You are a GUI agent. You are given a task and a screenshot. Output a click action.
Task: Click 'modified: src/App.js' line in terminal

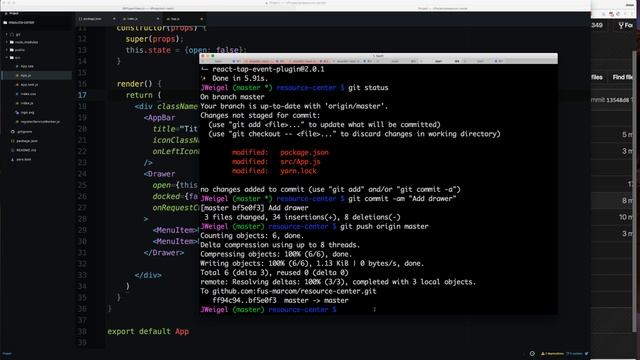coord(276,162)
